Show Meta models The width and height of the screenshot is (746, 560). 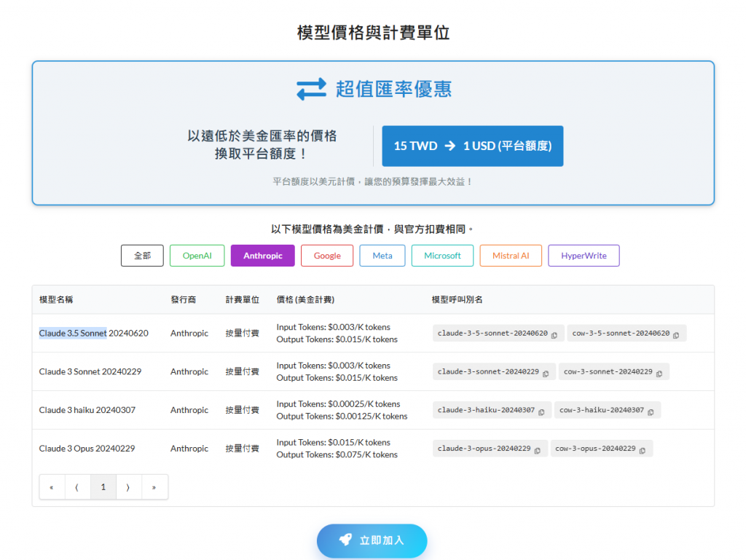[x=382, y=256]
